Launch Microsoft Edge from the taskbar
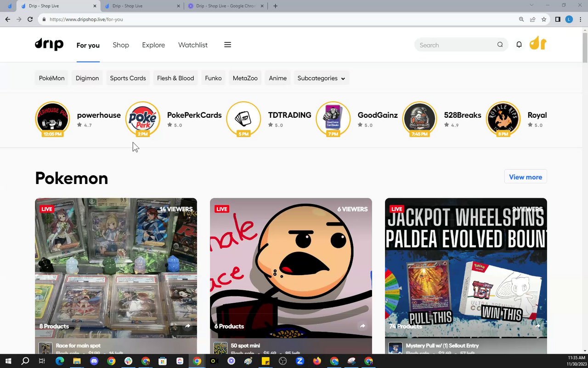This screenshot has height=368, width=588. click(60, 361)
